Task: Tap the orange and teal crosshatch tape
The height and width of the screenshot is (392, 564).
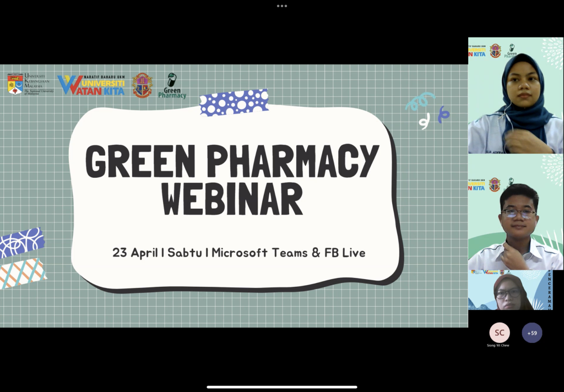Action: pyautogui.click(x=22, y=273)
